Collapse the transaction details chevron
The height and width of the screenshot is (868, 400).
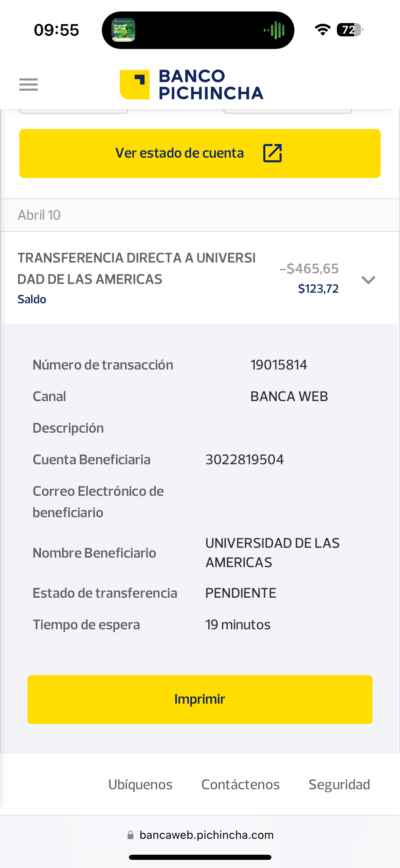[368, 280]
